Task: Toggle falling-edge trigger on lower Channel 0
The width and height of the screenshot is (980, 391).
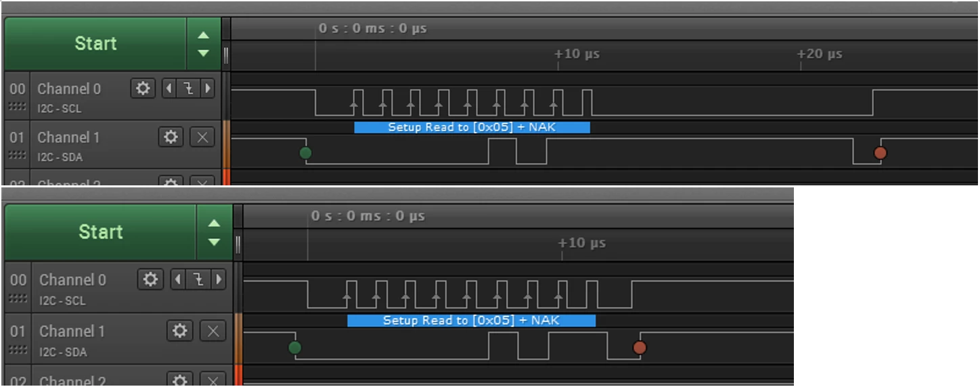Action: 199,279
